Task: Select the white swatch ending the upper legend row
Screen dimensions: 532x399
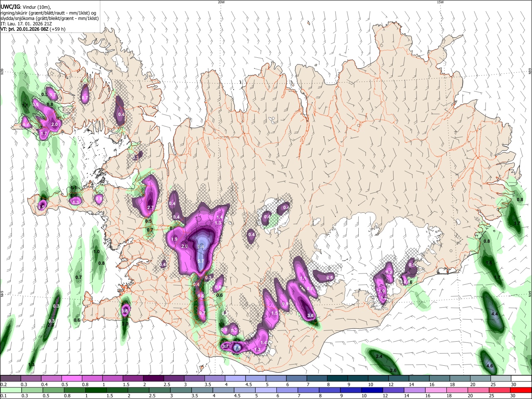Action: coord(521,378)
